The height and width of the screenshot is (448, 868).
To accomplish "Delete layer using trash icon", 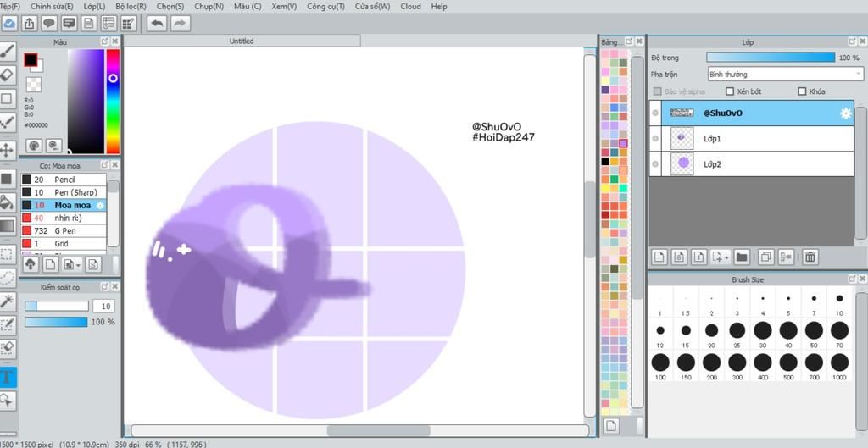I will tap(810, 257).
